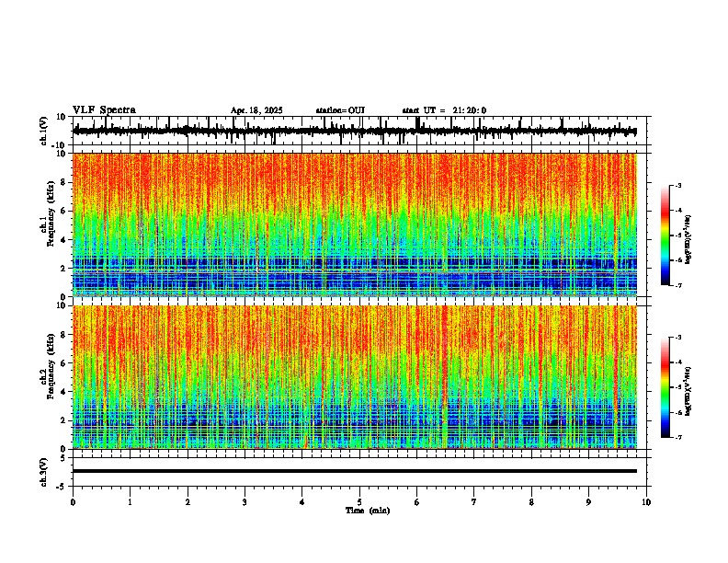The width and height of the screenshot is (728, 563).
Task: Click the "0" time axis tick label
Action: pyautogui.click(x=73, y=502)
